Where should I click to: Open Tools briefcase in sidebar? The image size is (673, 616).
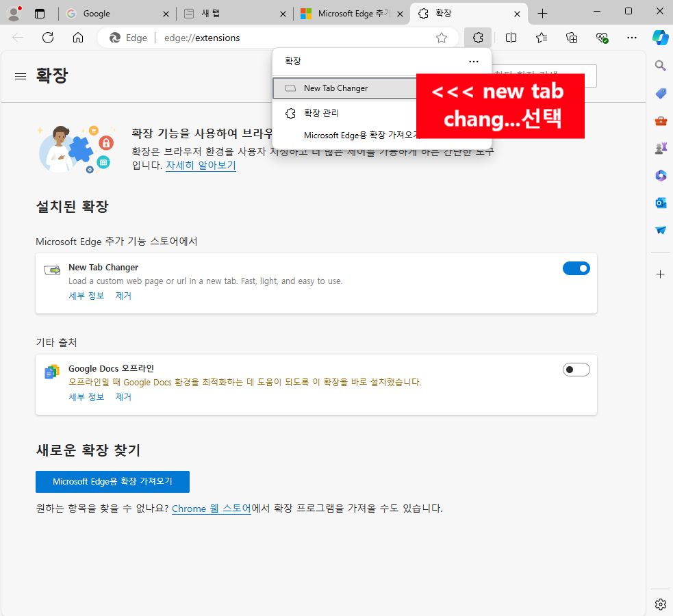click(x=661, y=121)
